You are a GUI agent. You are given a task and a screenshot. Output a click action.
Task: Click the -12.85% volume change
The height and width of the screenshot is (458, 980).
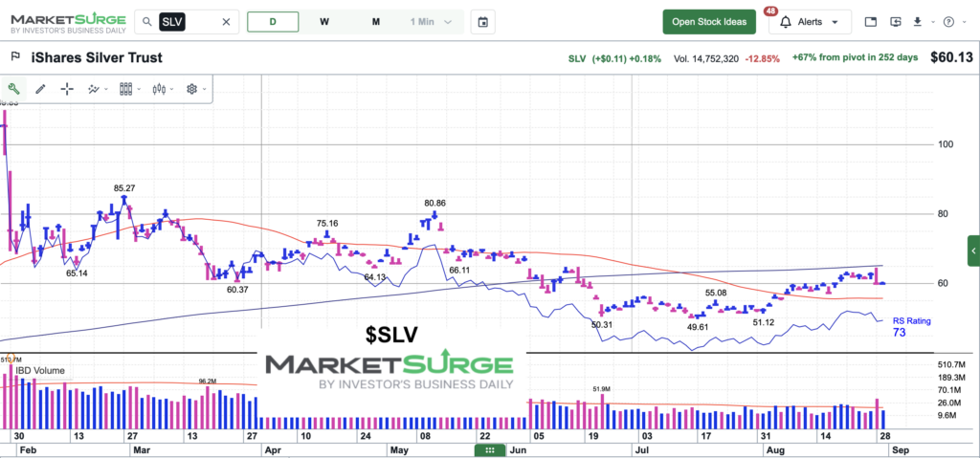coord(762,58)
